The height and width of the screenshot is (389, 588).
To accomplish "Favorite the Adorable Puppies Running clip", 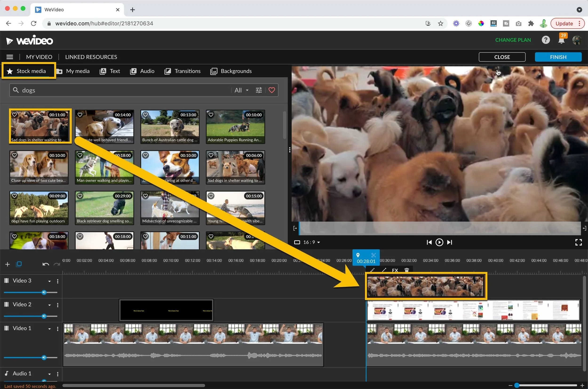I will pyautogui.click(x=211, y=115).
